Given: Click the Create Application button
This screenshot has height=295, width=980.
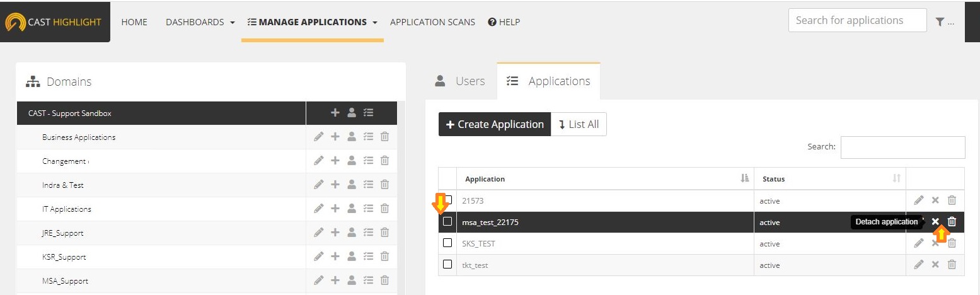Looking at the screenshot, I should (x=495, y=124).
